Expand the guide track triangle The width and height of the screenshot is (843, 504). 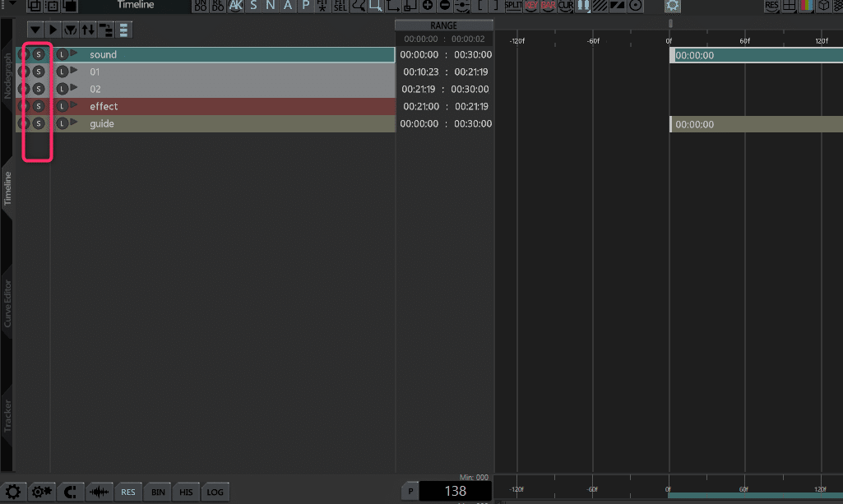(x=74, y=122)
